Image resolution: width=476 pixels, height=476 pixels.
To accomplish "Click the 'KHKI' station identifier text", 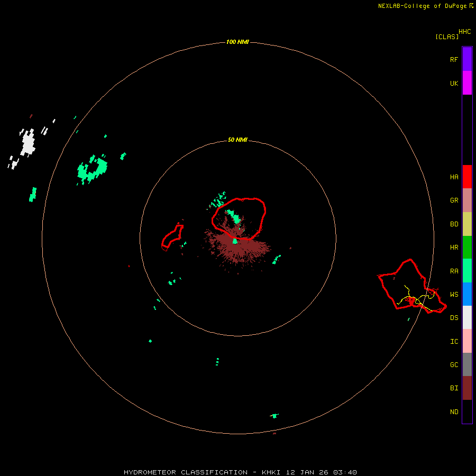I will (271, 472).
